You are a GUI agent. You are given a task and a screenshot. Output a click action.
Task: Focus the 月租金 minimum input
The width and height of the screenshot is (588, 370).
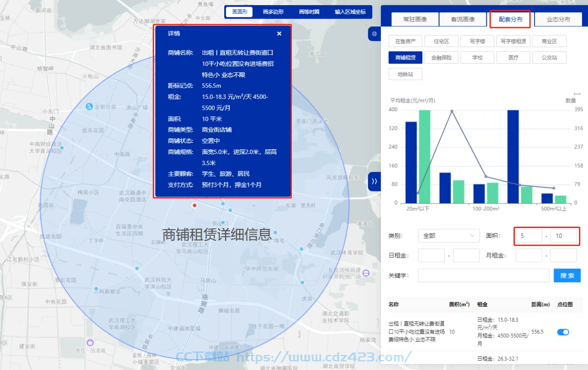[529, 256]
